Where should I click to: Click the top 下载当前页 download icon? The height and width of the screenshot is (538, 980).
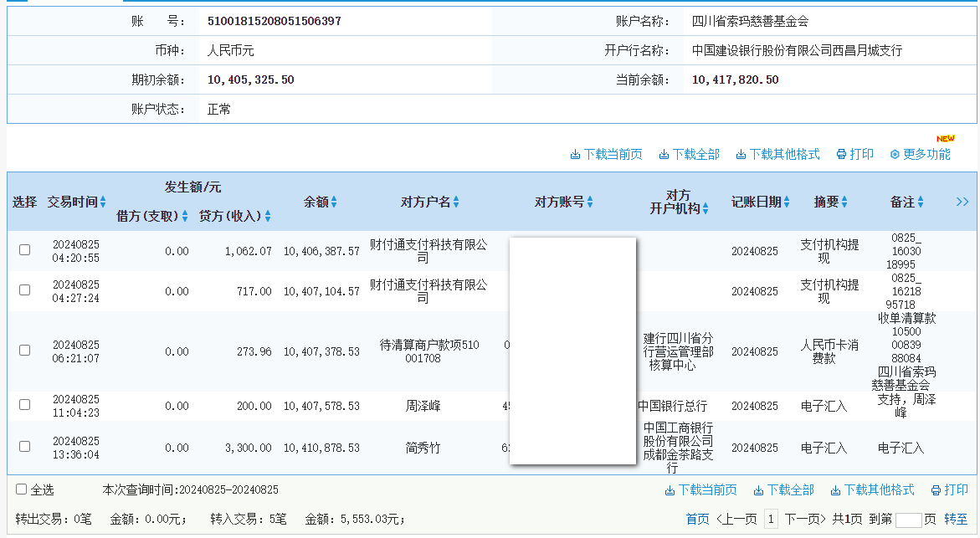tap(574, 154)
